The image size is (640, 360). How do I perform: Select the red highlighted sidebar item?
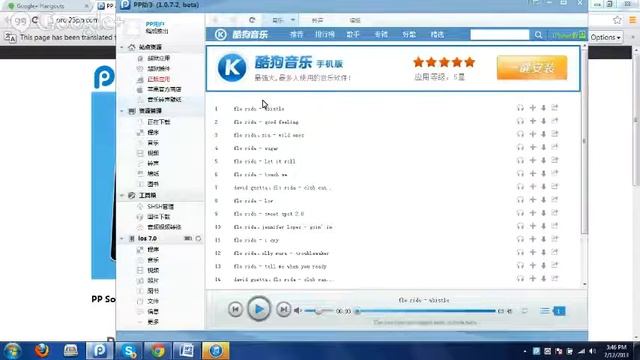tap(158, 79)
